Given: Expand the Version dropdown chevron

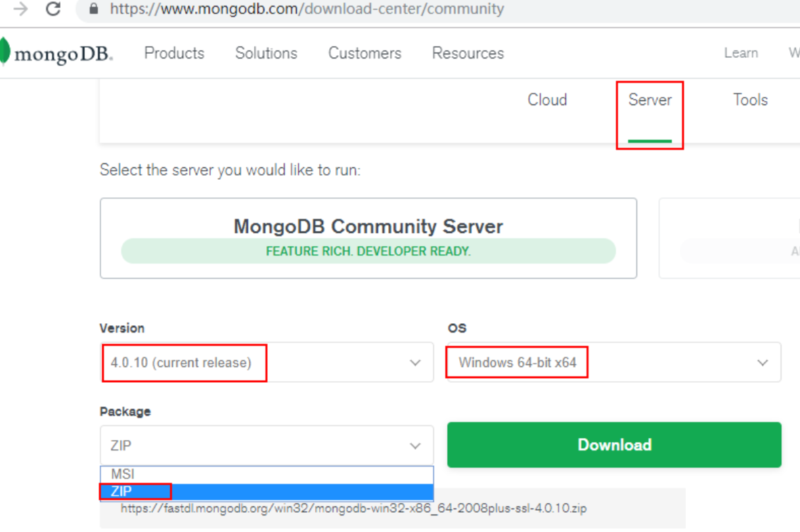Looking at the screenshot, I should pyautogui.click(x=416, y=363).
